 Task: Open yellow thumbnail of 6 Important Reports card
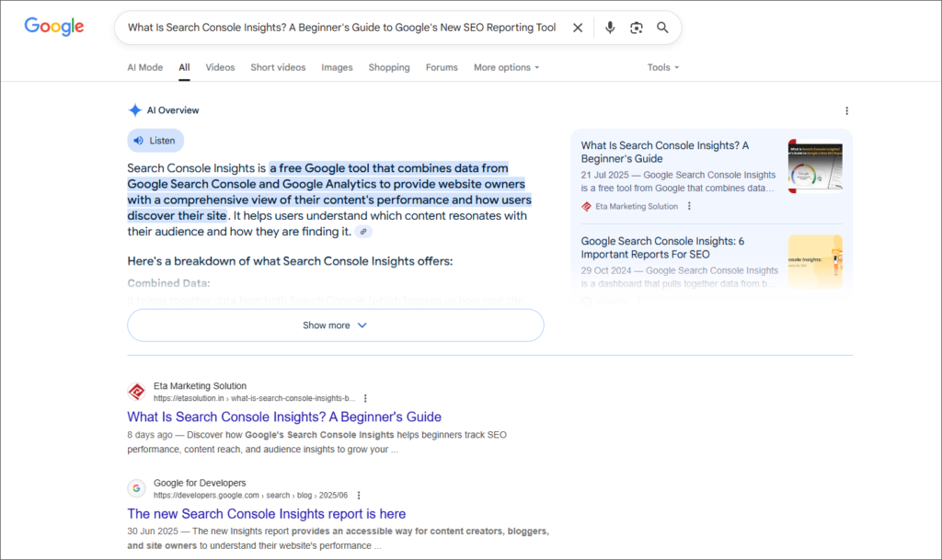coord(815,262)
